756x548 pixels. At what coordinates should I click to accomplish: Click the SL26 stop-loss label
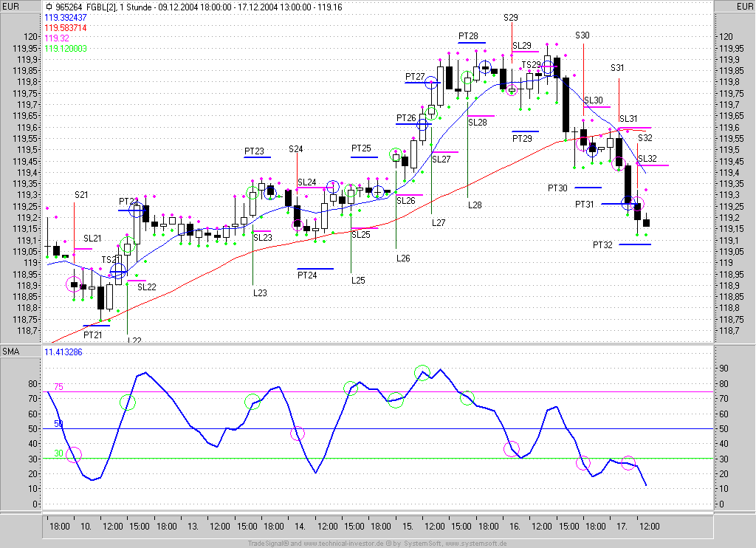[x=405, y=201]
